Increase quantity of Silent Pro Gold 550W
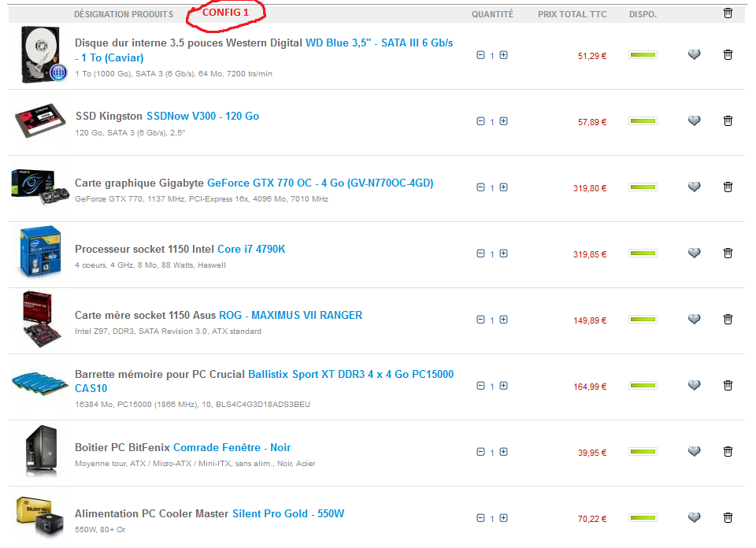The width and height of the screenshot is (756, 548). pyautogui.click(x=503, y=517)
